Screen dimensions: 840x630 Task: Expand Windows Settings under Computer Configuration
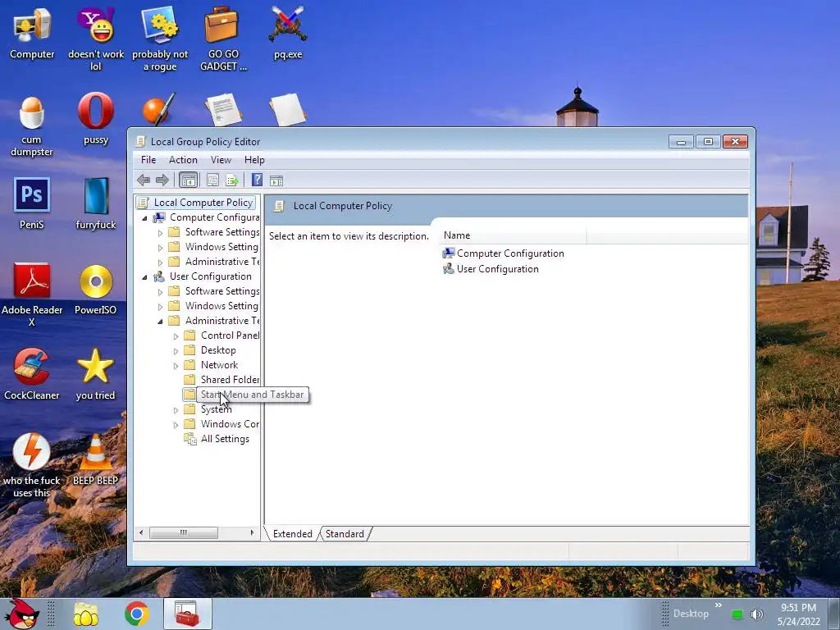tap(160, 248)
